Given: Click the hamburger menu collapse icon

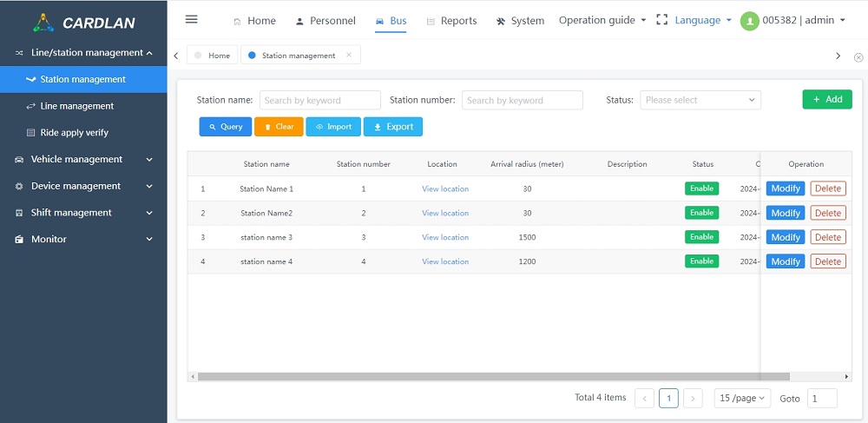Looking at the screenshot, I should 192,20.
